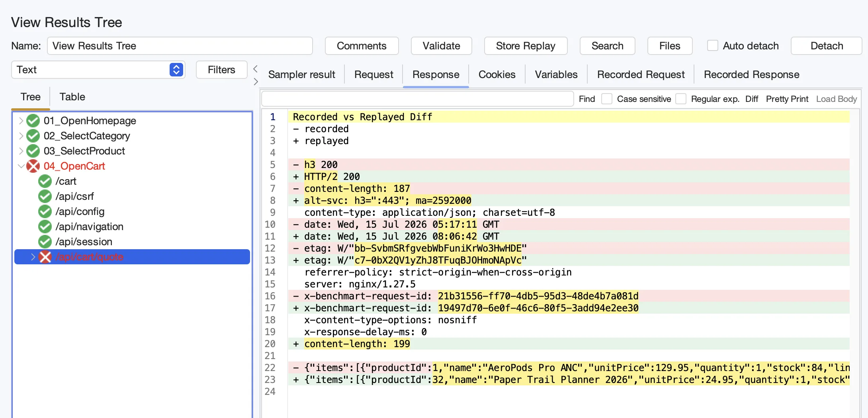The image size is (868, 418).
Task: Click the Comments button
Action: pyautogui.click(x=362, y=46)
